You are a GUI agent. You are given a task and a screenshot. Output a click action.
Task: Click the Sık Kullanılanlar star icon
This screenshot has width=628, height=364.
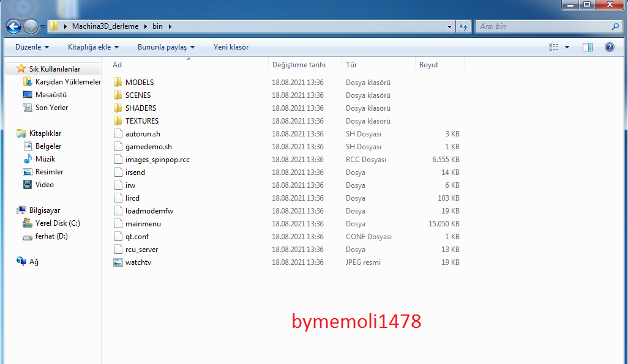(x=21, y=69)
